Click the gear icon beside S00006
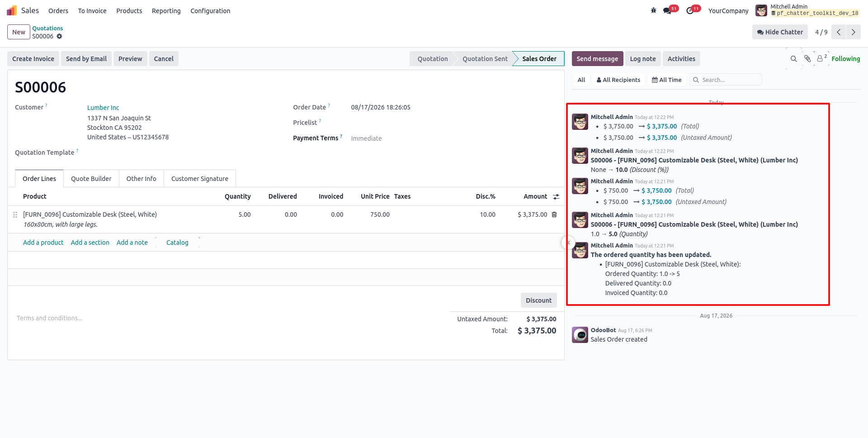 pyautogui.click(x=59, y=36)
